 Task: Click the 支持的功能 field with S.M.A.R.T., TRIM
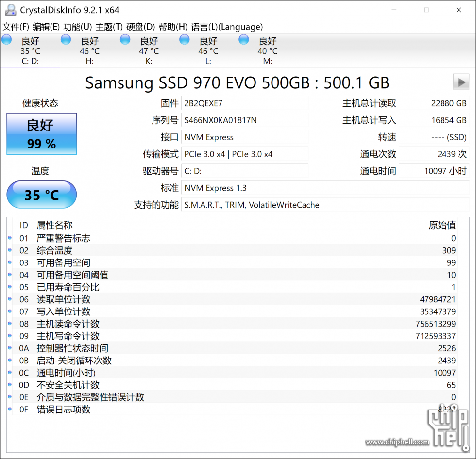325,205
